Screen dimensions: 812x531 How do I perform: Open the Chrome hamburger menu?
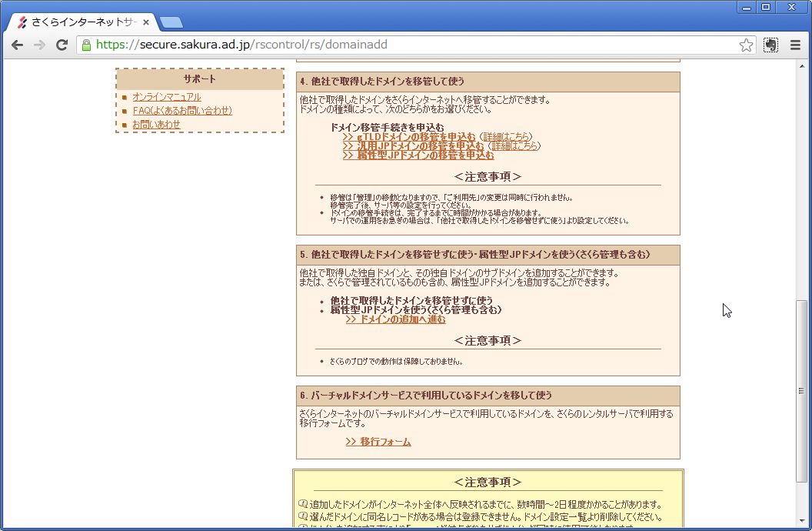click(x=795, y=45)
